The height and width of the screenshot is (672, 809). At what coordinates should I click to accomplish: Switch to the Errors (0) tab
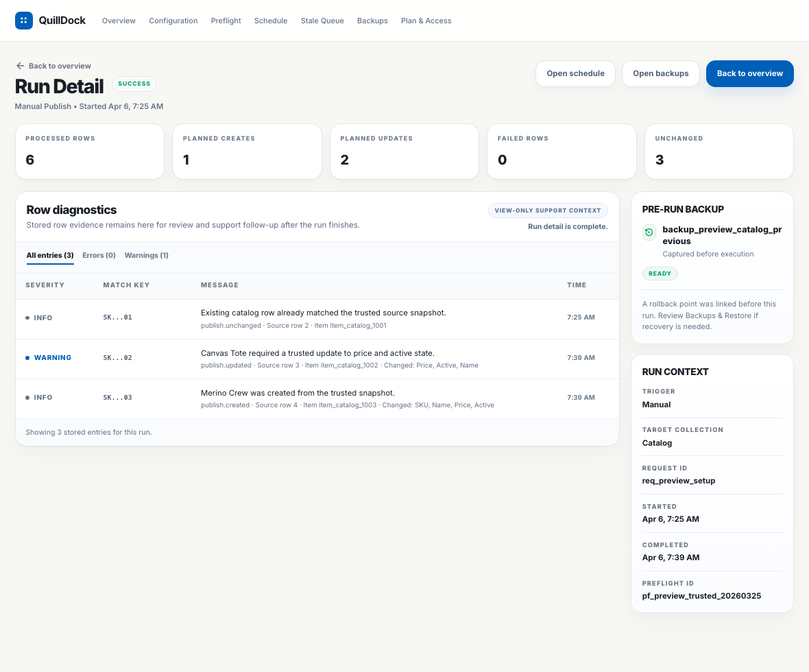99,255
